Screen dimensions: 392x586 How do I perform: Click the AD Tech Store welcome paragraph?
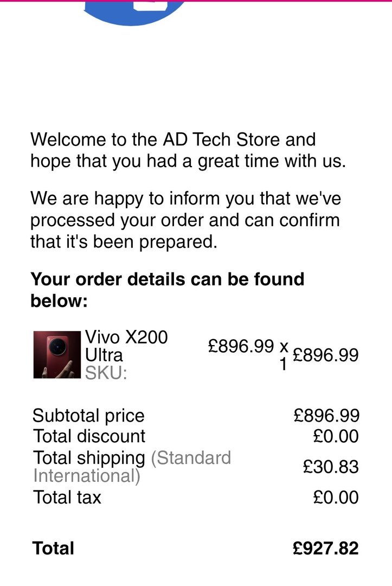[188, 150]
